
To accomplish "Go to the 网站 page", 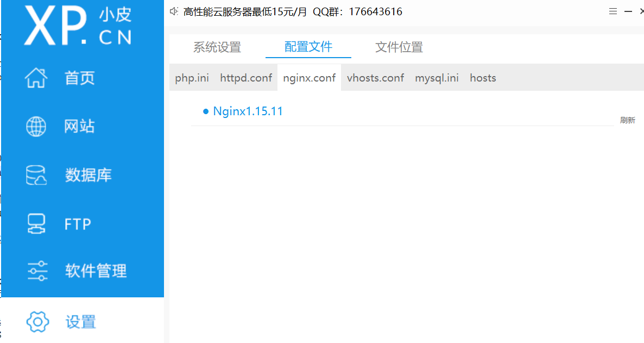I will tap(80, 126).
